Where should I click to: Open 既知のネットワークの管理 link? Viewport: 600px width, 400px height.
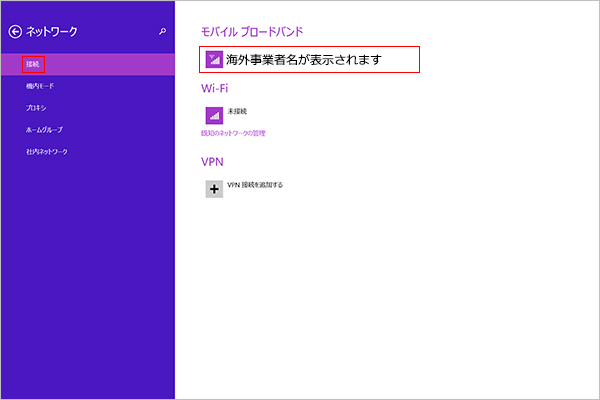click(x=233, y=133)
